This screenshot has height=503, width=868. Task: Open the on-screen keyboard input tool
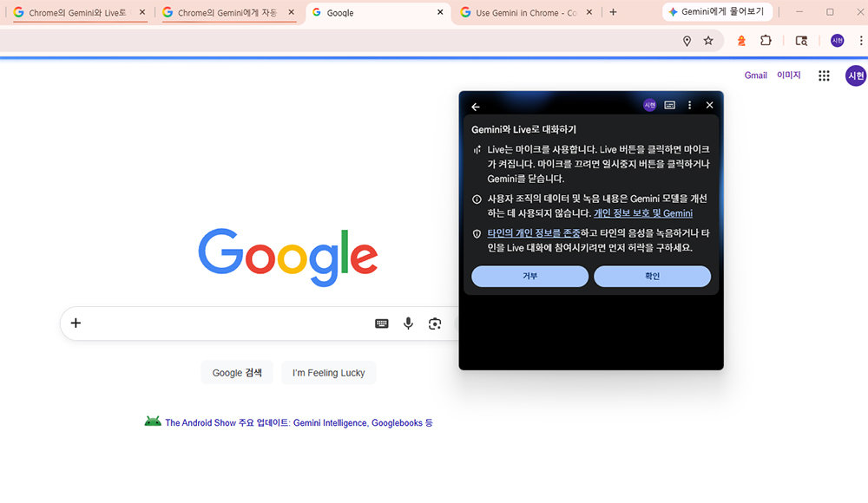pos(381,323)
